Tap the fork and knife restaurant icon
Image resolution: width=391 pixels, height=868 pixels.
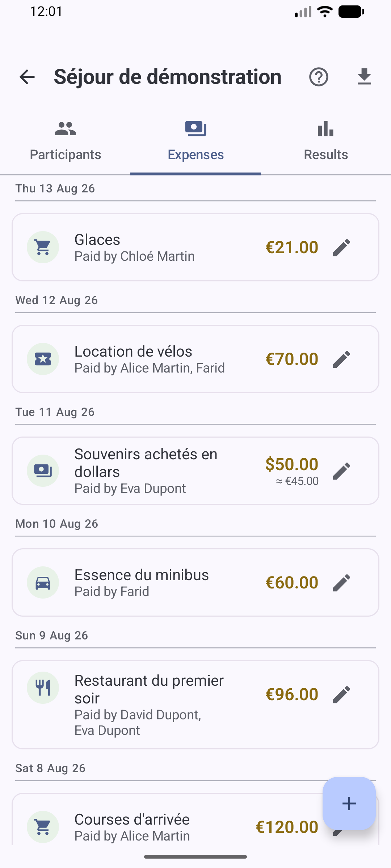(43, 688)
